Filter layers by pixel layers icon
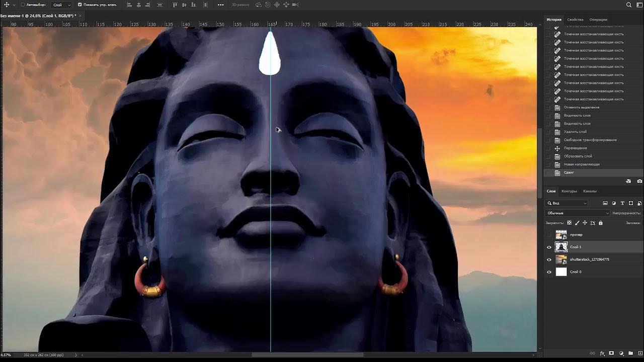 point(605,203)
